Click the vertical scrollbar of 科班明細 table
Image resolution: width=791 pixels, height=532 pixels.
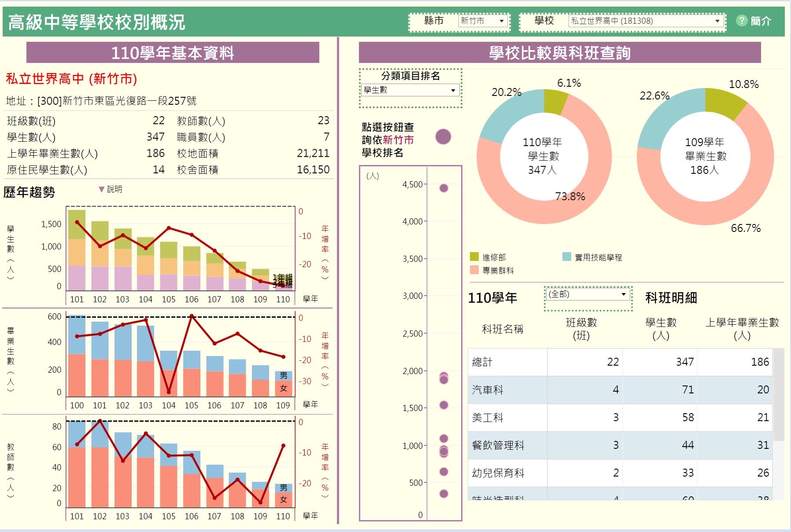779,395
